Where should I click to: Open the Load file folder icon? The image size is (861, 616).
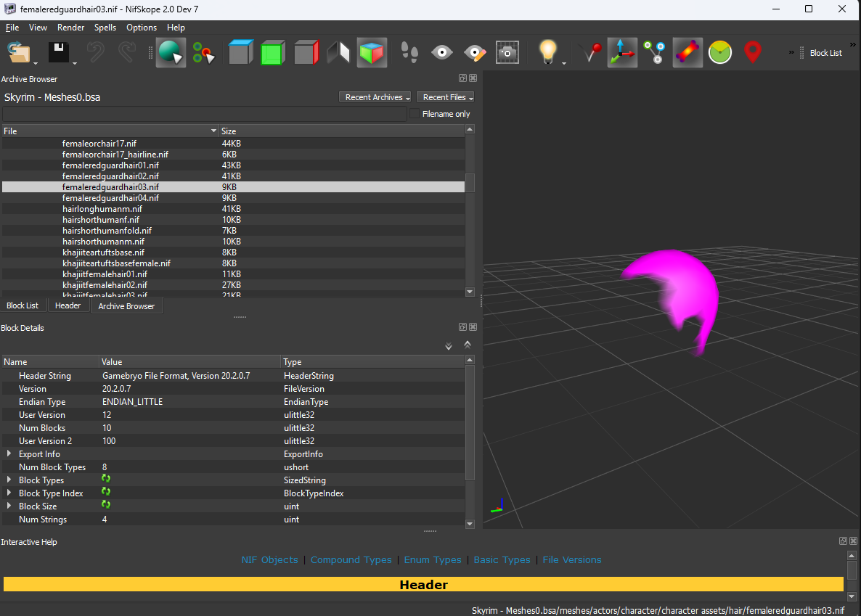coord(19,53)
